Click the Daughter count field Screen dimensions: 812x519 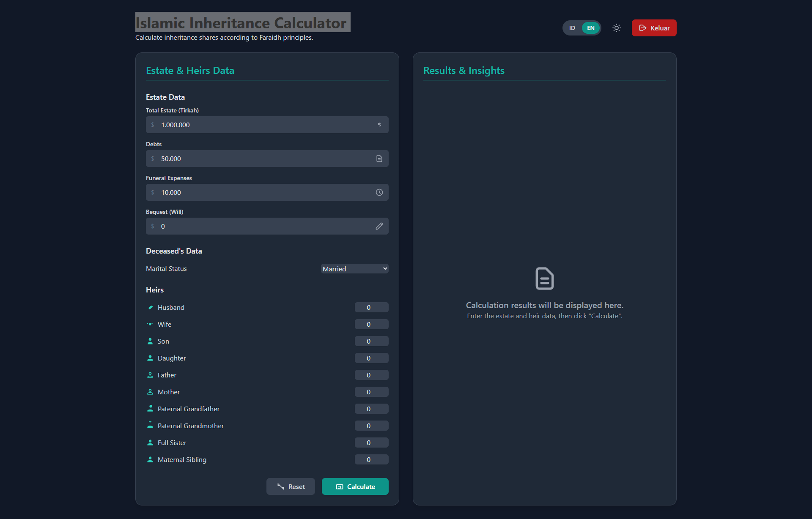coord(371,358)
